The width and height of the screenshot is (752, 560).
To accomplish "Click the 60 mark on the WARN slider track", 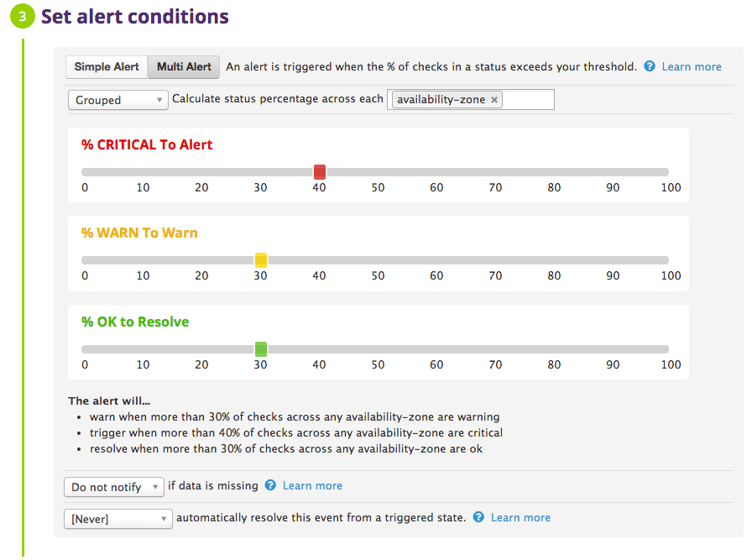I will (x=436, y=260).
